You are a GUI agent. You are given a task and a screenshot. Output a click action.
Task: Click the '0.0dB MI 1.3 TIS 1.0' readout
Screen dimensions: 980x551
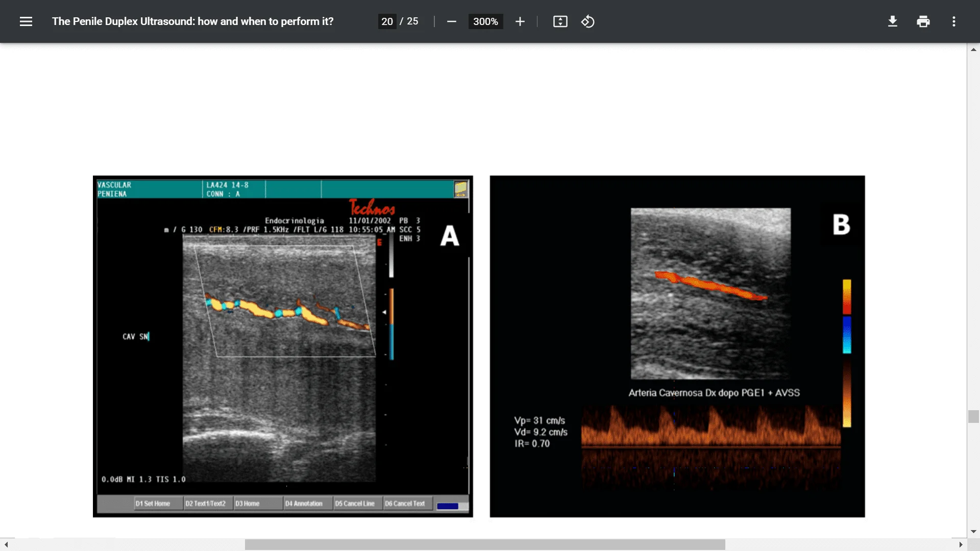click(x=143, y=479)
